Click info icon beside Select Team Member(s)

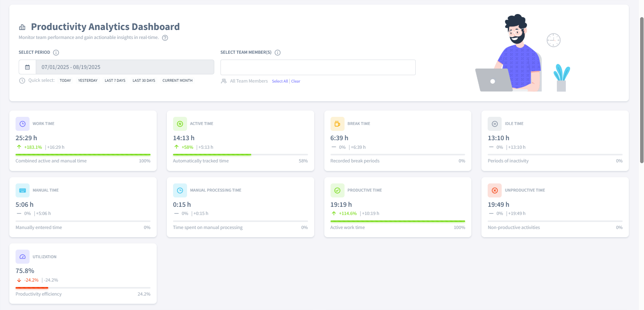click(278, 53)
